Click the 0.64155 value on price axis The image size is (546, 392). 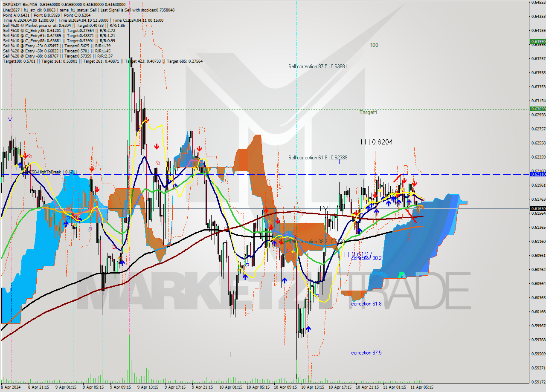point(538,30)
